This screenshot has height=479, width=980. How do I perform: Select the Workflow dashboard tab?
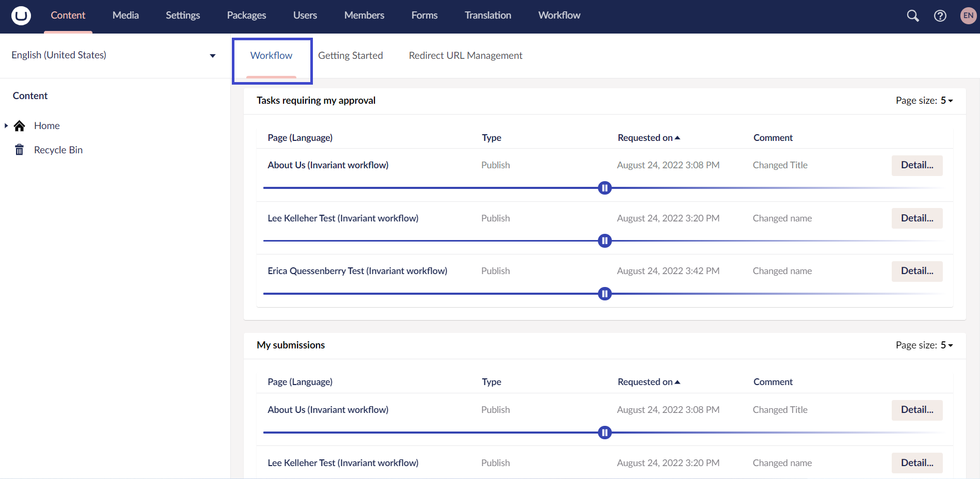(272, 56)
